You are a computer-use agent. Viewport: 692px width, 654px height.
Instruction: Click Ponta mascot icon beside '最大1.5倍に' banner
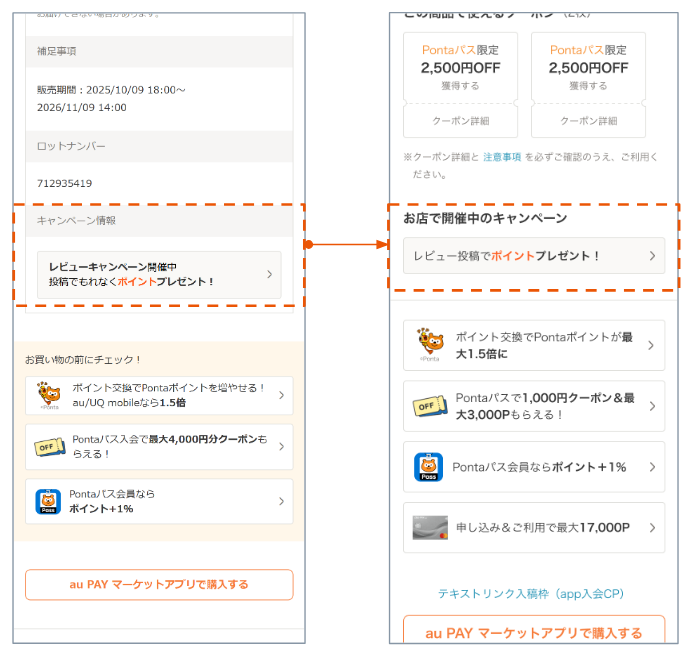429,346
